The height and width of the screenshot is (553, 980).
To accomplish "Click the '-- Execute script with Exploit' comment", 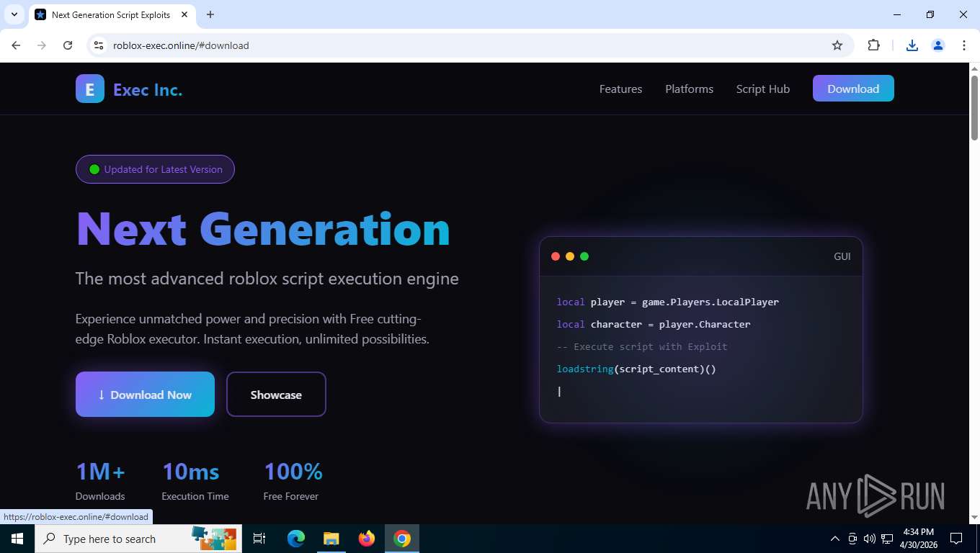I will 642,346.
